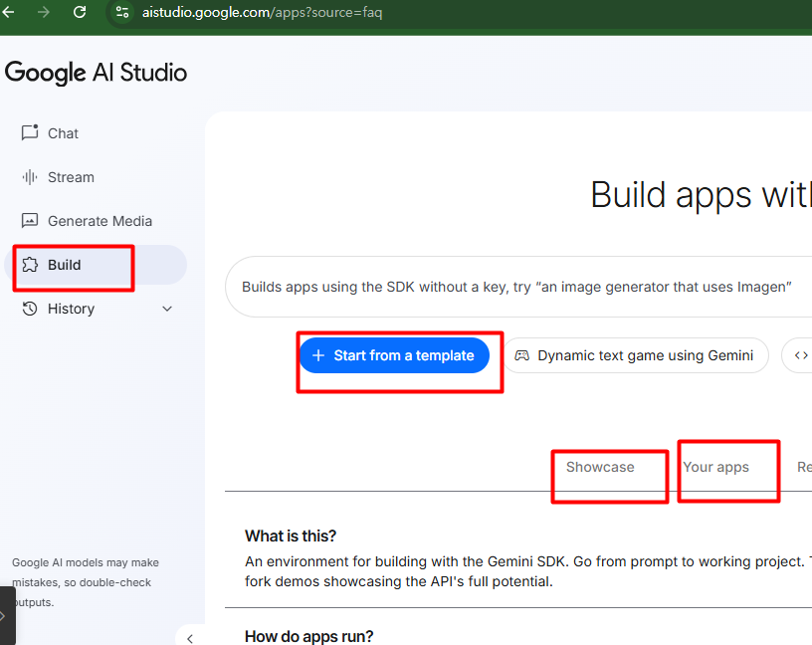Viewport: 812px width, 645px height.
Task: Select Build in the sidebar
Action: click(96, 265)
